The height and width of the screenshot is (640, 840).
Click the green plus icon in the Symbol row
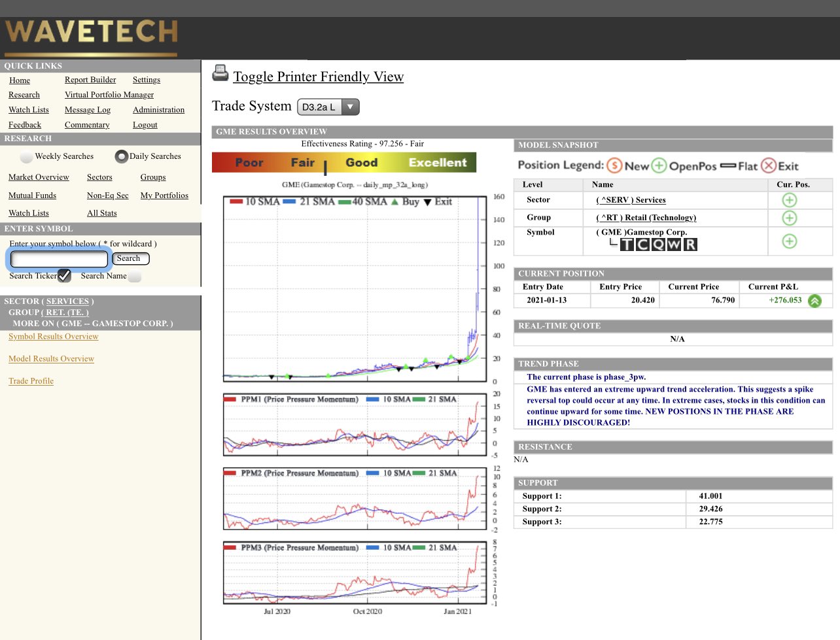[x=790, y=241]
